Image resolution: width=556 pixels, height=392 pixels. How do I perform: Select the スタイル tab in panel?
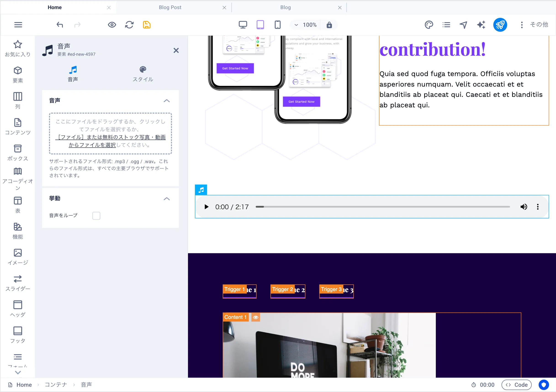pos(143,74)
